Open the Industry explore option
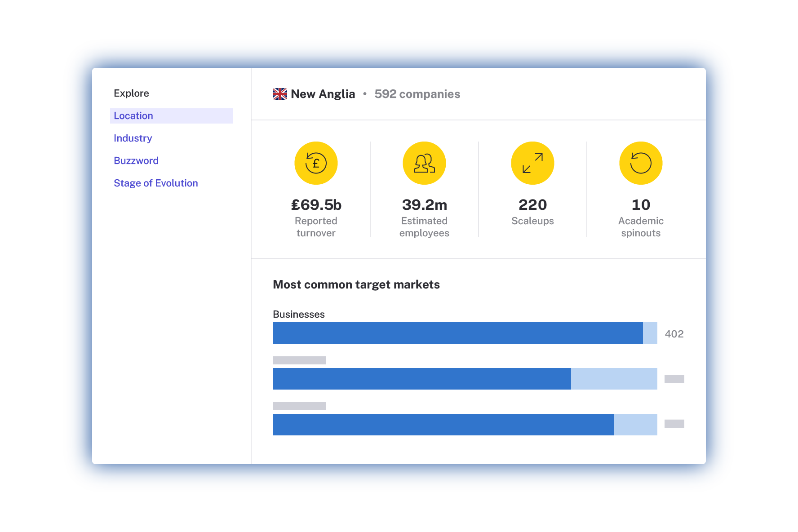The width and height of the screenshot is (798, 532). pyautogui.click(x=133, y=138)
